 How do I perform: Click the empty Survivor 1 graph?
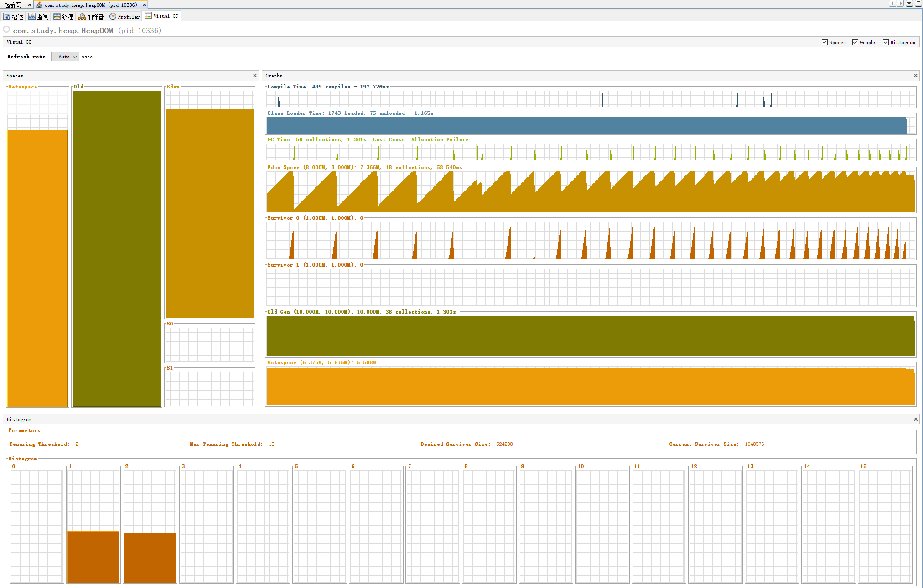coord(591,288)
